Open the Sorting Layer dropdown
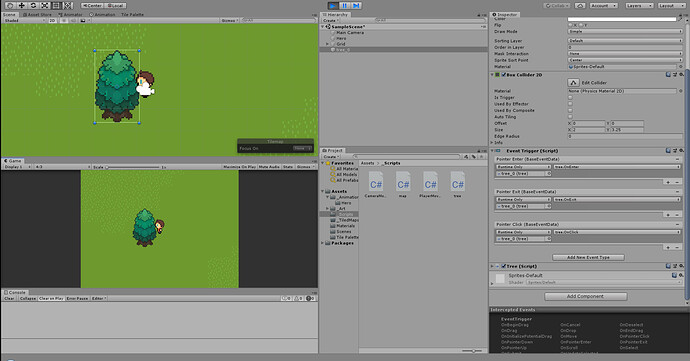The height and width of the screenshot is (361, 690). (x=625, y=41)
